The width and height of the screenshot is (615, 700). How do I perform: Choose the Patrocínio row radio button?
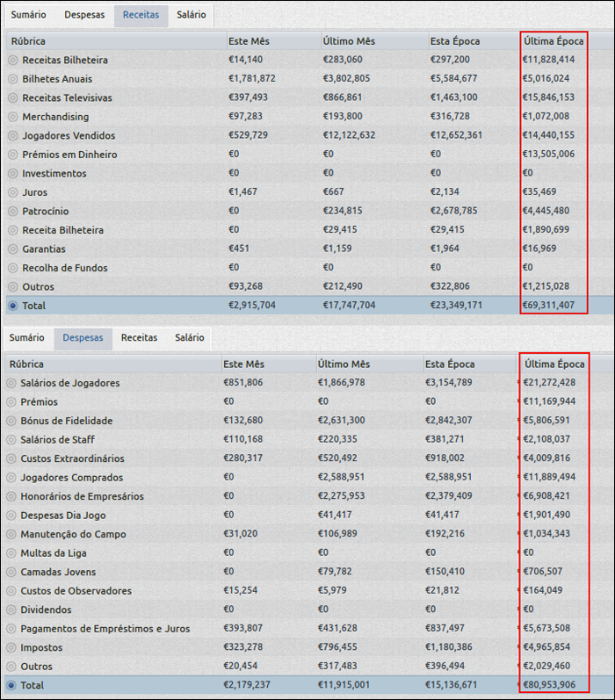[x=12, y=211]
